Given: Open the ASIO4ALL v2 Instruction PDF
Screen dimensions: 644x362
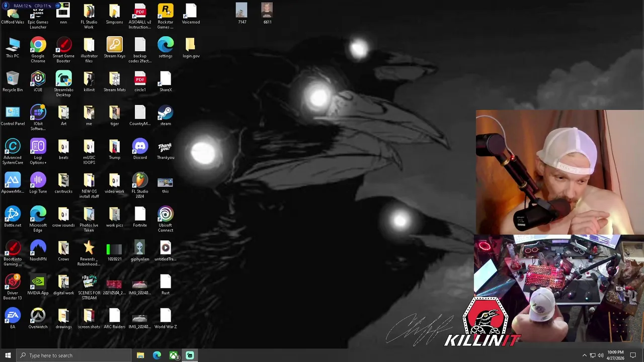Looking at the screenshot, I should tap(140, 15).
